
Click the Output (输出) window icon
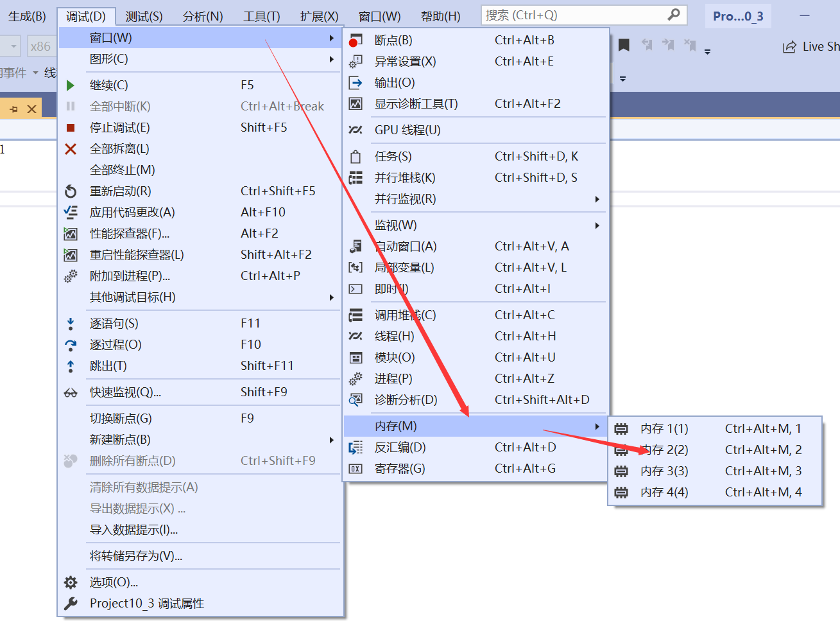[x=355, y=83]
